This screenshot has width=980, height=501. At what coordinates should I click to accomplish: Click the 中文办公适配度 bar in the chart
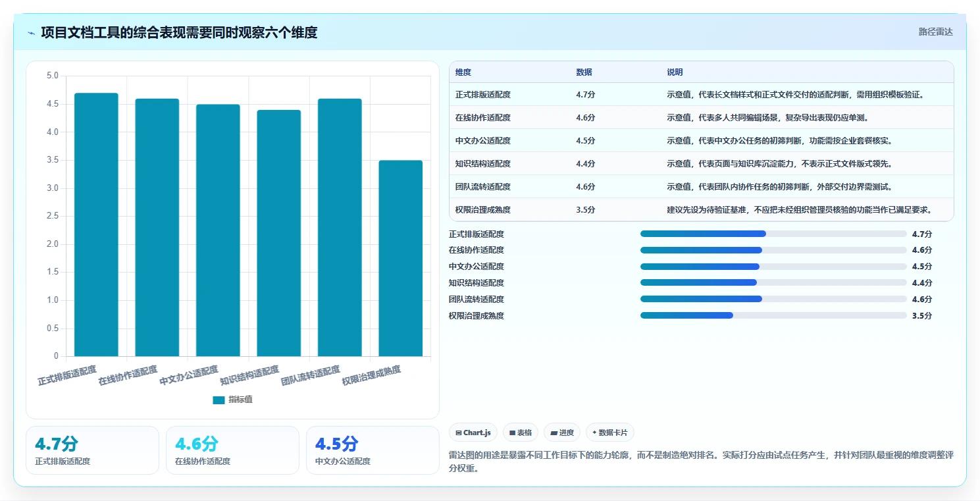[218, 230]
